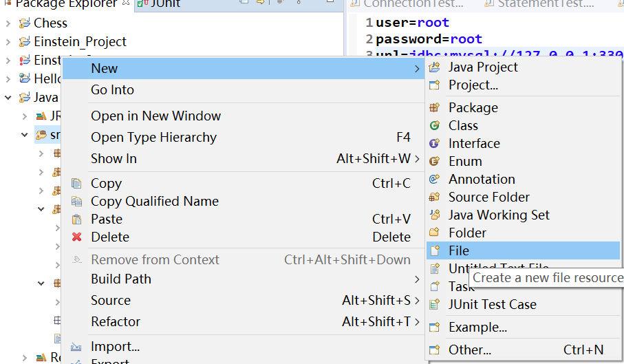Viewport: 624px width, 364px height.
Task: Collapse the Java project node
Action: [x=8, y=98]
